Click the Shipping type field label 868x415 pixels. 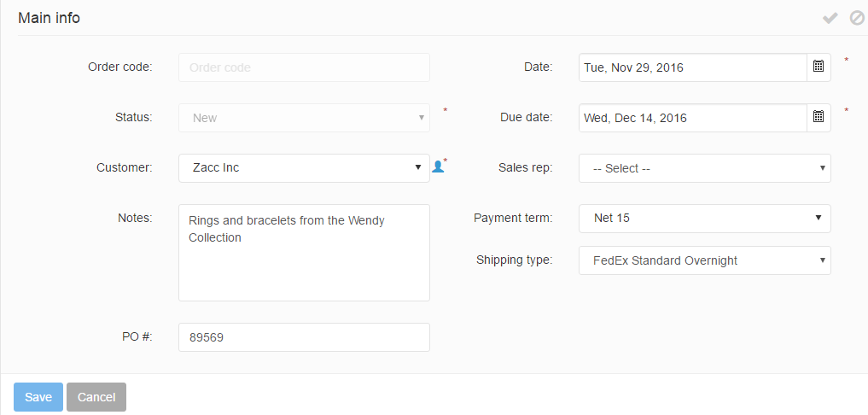pyautogui.click(x=514, y=260)
